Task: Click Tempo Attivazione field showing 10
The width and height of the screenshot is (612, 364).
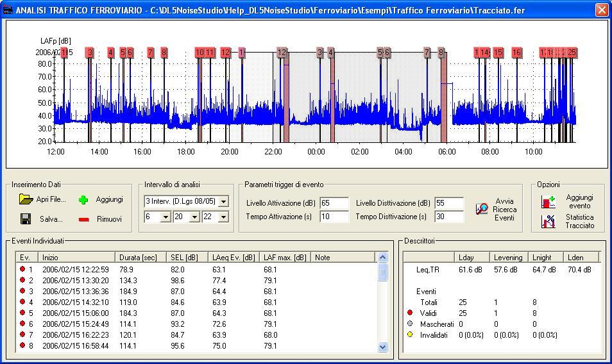Action: click(334, 217)
